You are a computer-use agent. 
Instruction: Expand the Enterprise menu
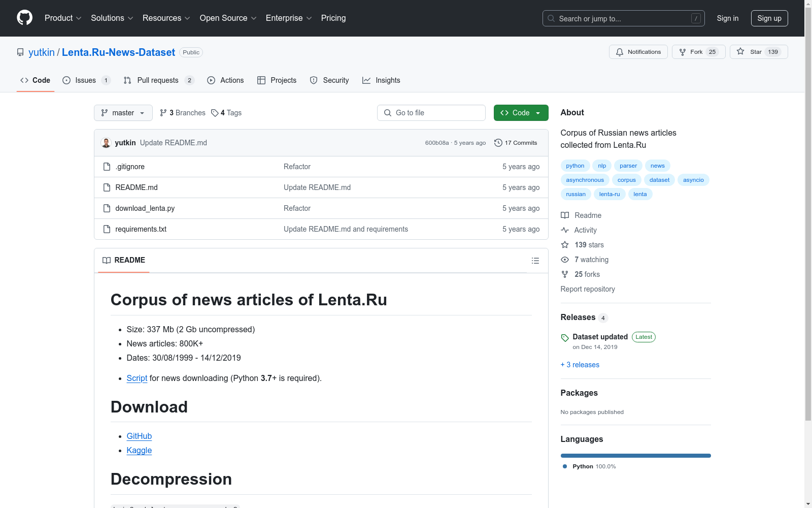coord(289,18)
